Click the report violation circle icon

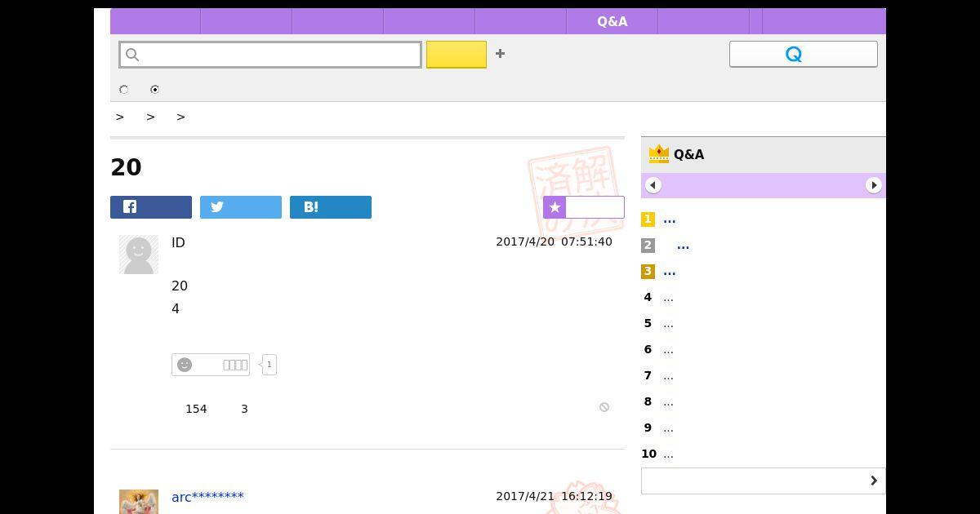(x=604, y=407)
